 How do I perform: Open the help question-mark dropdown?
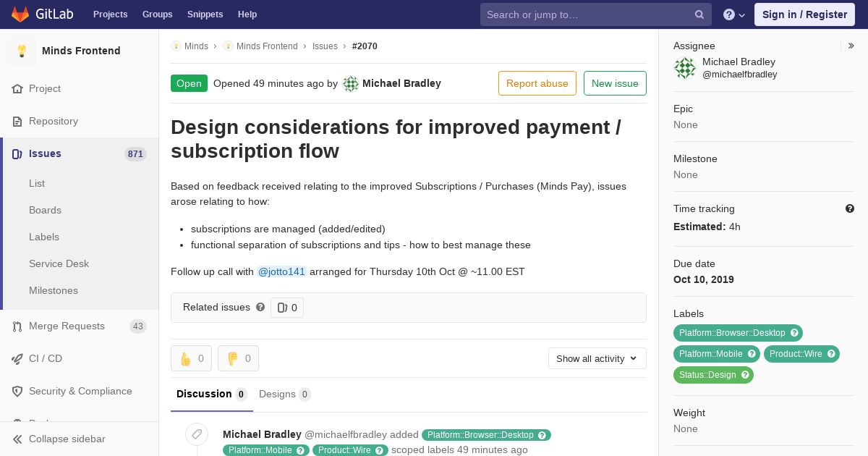coord(734,14)
